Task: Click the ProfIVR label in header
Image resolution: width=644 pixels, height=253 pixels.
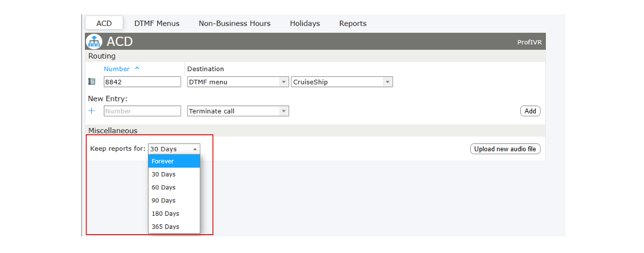Action: tap(530, 42)
